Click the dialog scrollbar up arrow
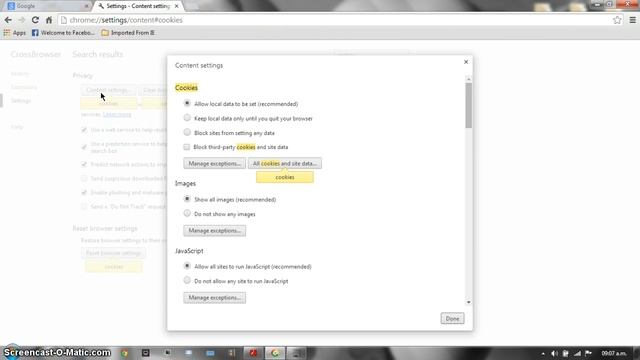This screenshot has height=360, width=640. click(x=469, y=79)
